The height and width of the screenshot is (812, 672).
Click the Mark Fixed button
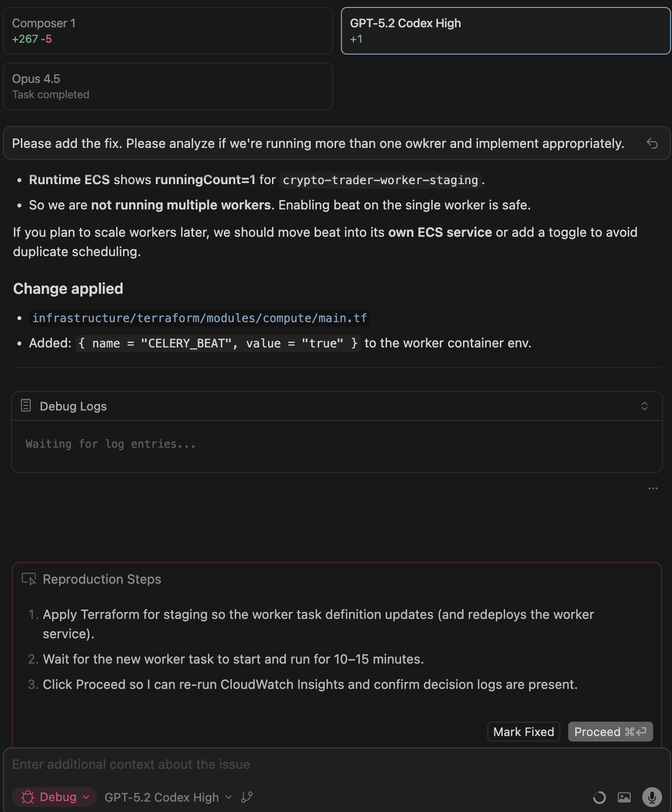point(523,732)
